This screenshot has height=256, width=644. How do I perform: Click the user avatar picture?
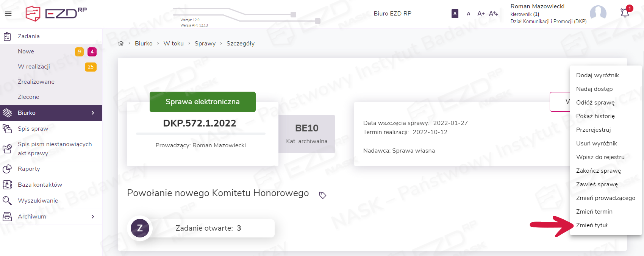[598, 13]
